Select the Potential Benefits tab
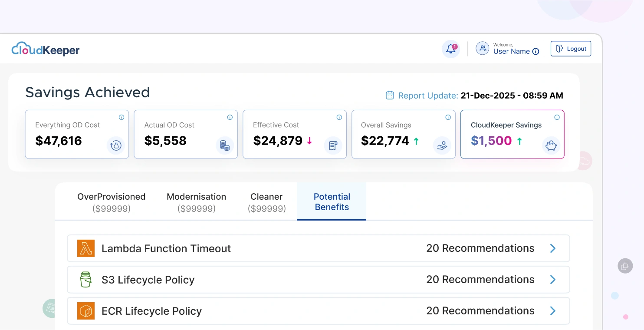Image resolution: width=644 pixels, height=330 pixels. (x=332, y=202)
